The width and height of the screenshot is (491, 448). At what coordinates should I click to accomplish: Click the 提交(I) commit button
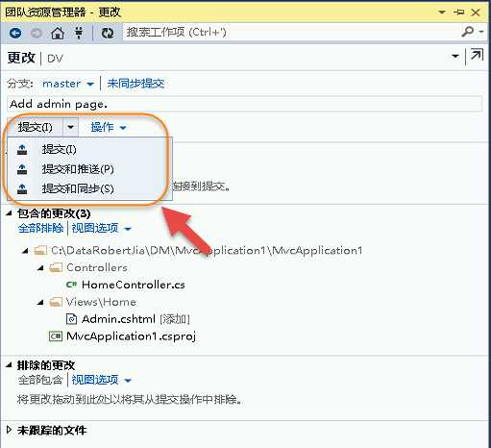[36, 127]
